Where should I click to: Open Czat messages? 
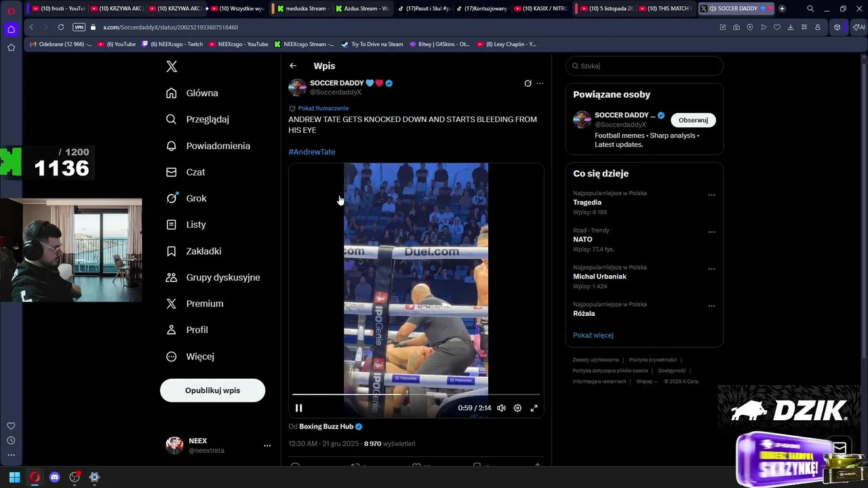[186, 172]
